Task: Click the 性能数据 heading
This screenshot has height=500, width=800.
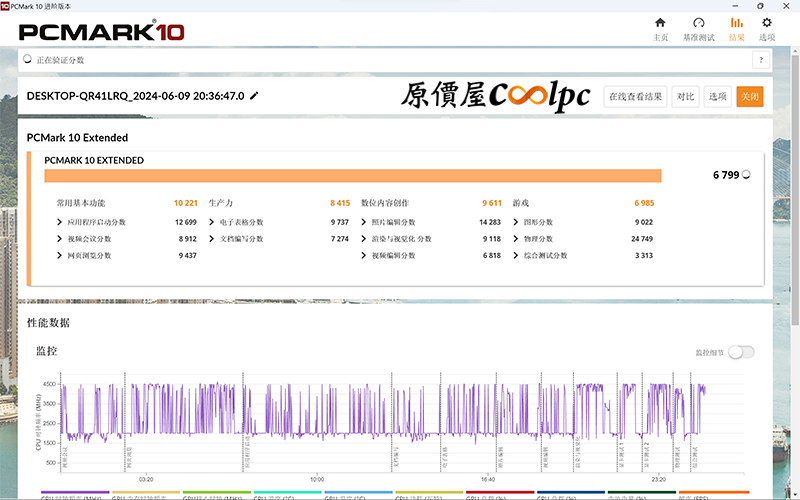Action: click(48, 322)
